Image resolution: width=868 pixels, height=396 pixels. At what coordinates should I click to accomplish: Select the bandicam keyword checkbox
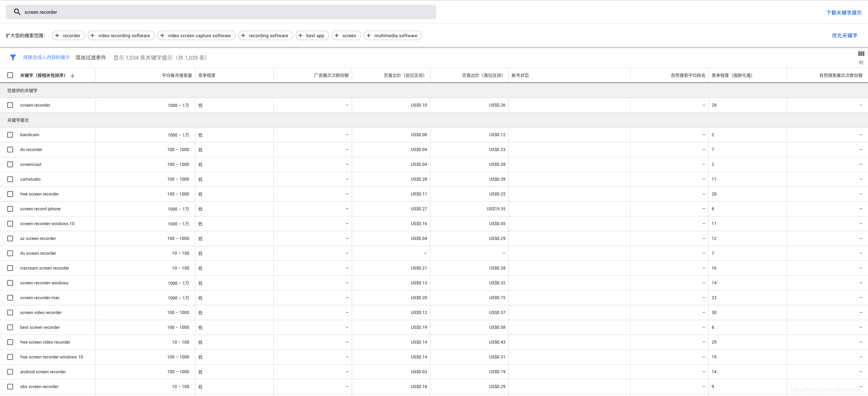[10, 135]
